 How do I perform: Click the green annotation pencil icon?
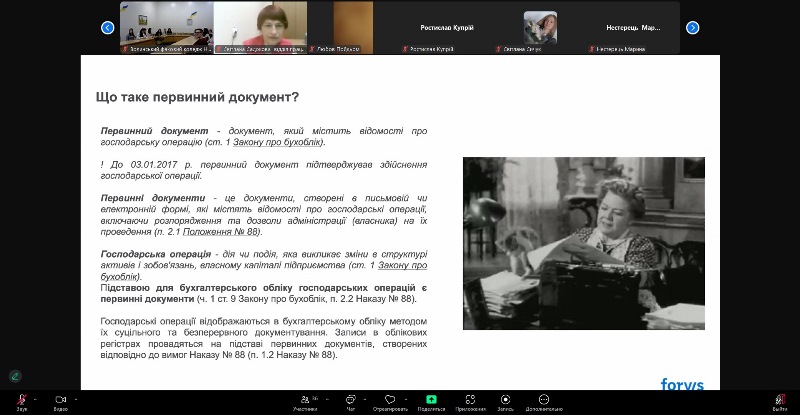(15, 377)
